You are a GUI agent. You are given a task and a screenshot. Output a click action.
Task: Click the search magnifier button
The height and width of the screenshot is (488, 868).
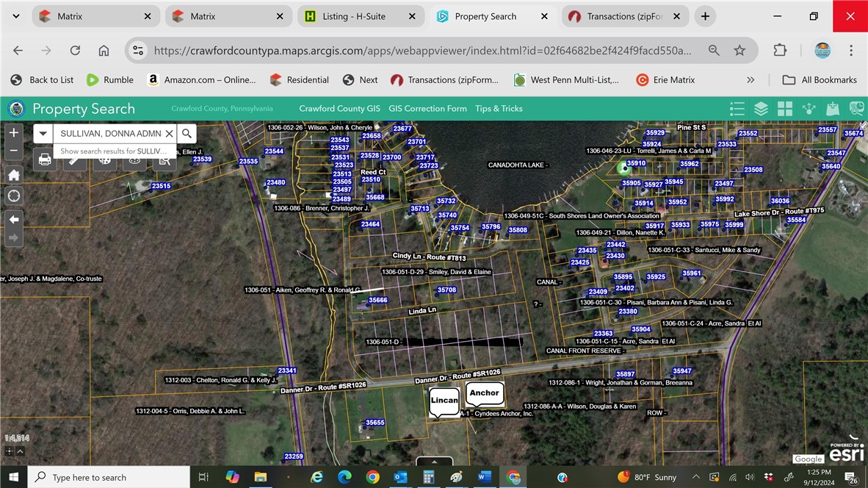click(x=187, y=133)
